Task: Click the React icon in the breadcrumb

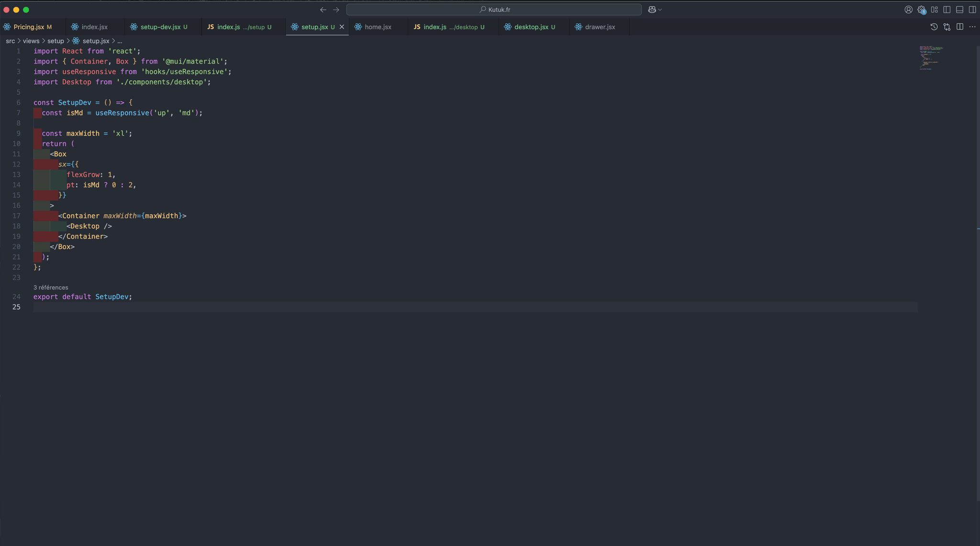Action: pos(76,41)
